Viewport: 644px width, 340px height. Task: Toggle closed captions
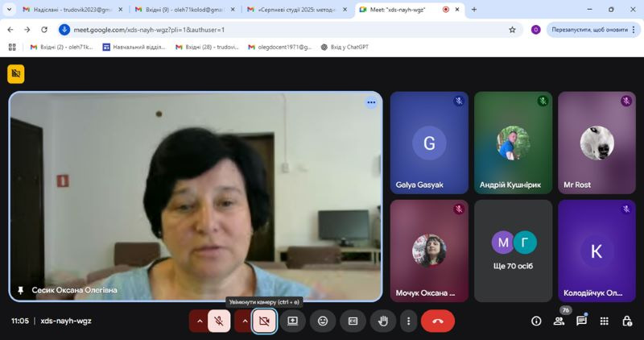pos(353,321)
